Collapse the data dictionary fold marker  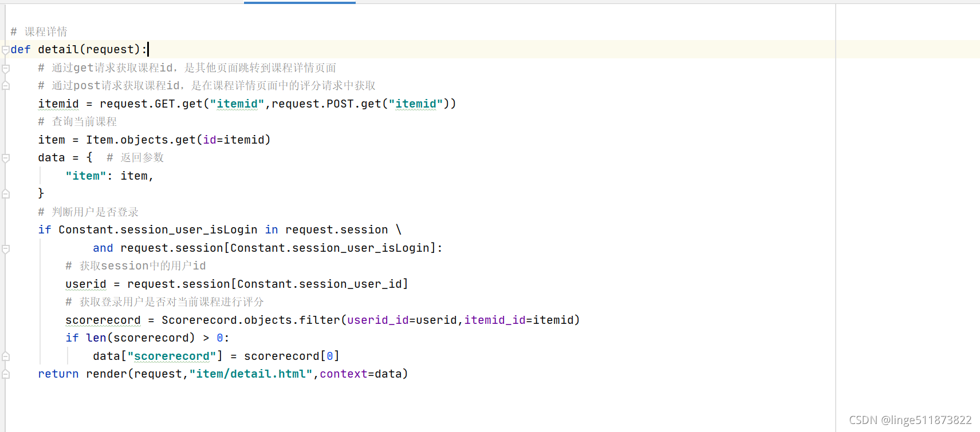pyautogui.click(x=6, y=158)
